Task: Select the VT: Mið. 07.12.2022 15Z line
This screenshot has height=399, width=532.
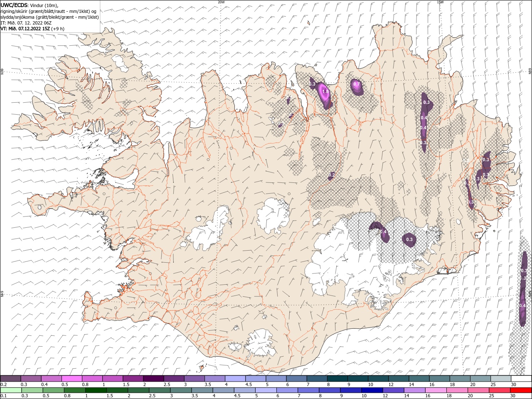Action: 32,29
